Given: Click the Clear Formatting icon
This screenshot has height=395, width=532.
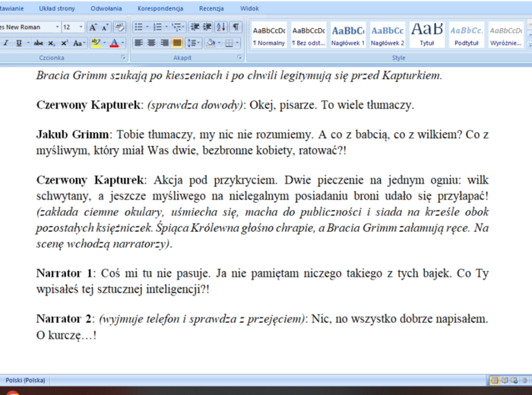Looking at the screenshot, I should pyautogui.click(x=121, y=27).
